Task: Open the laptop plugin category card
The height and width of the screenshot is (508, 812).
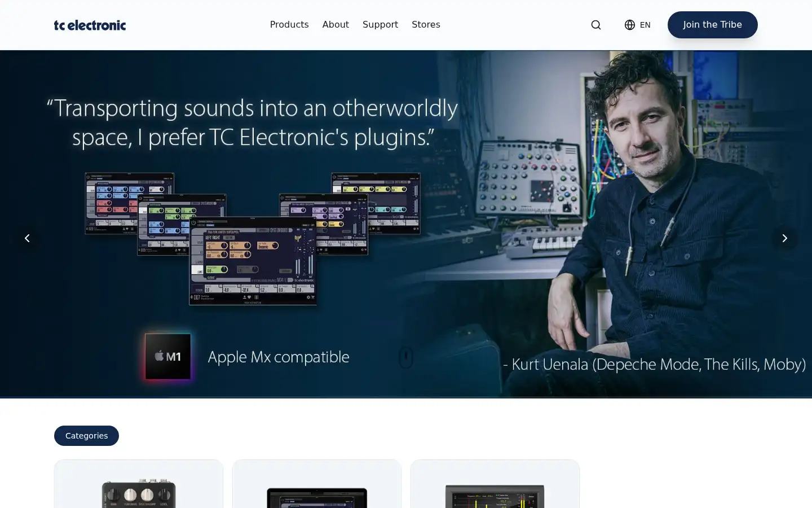Action: (317, 484)
